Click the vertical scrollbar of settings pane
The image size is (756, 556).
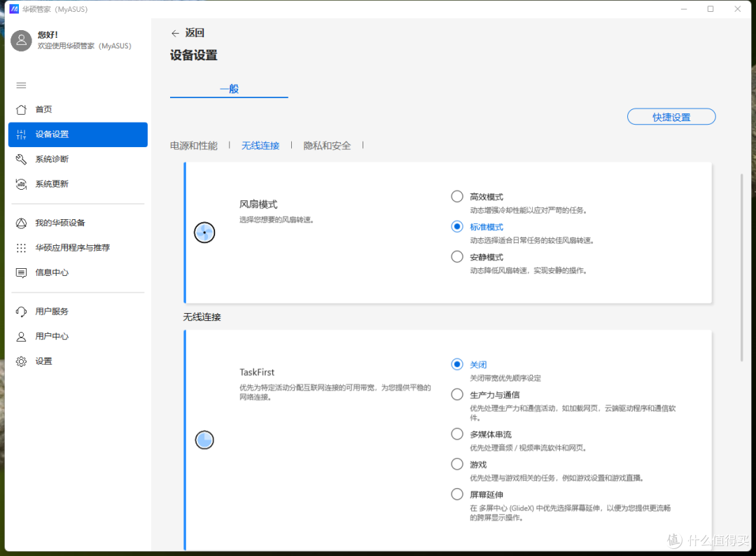pyautogui.click(x=741, y=267)
